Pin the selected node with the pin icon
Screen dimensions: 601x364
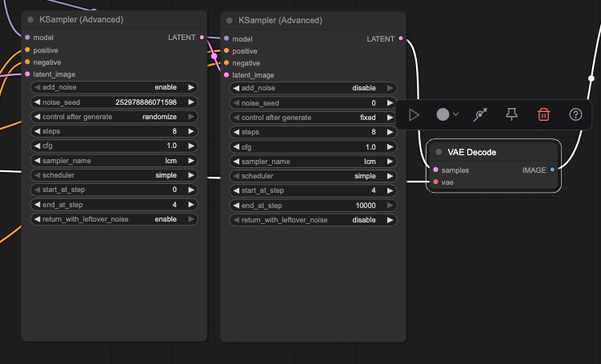tap(511, 114)
